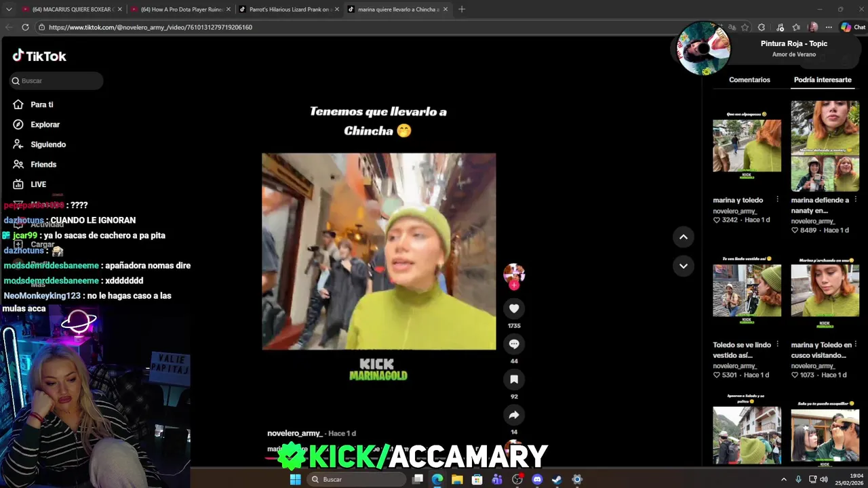Viewport: 868px width, 488px height.
Task: Open options for 'marina y Toledo en cusco'
Action: (x=855, y=345)
